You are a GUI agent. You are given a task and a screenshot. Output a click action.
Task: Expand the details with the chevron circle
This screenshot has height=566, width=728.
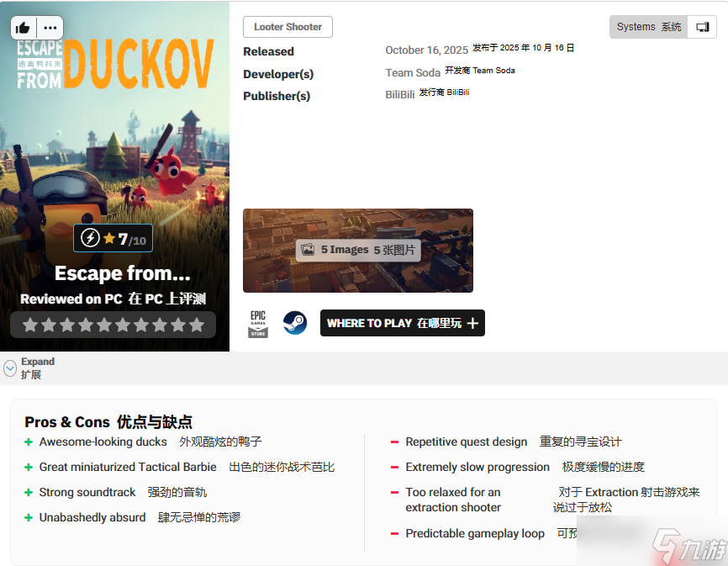click(10, 368)
